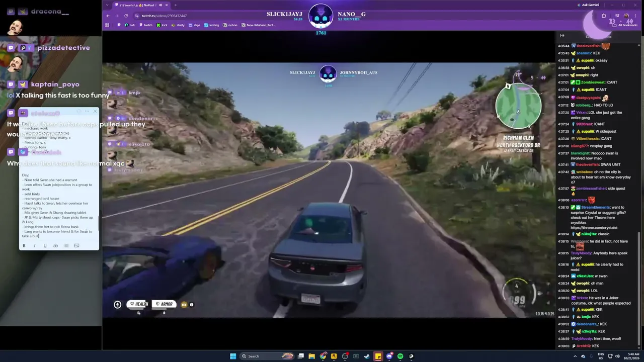644x362 pixels.
Task: Toggle italic in the sticky note
Action: [x=34, y=246]
